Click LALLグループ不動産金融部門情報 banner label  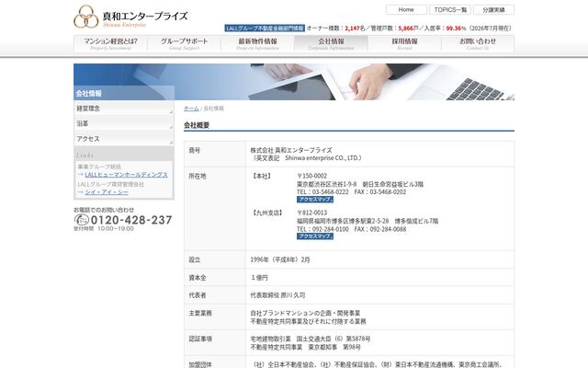pos(265,29)
